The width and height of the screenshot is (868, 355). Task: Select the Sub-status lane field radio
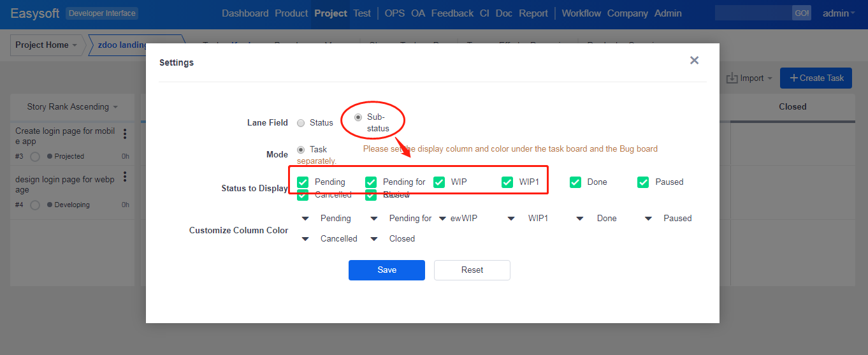click(358, 117)
